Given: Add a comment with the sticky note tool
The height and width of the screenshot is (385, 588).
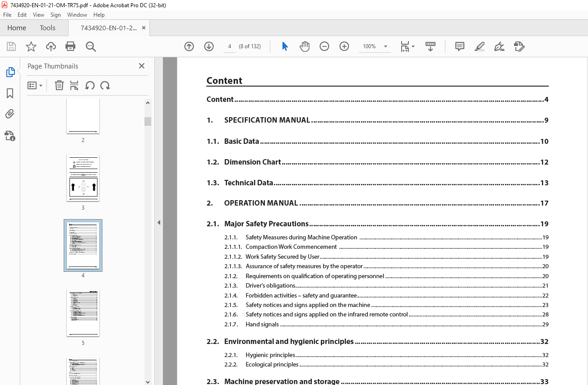Looking at the screenshot, I should (x=460, y=46).
